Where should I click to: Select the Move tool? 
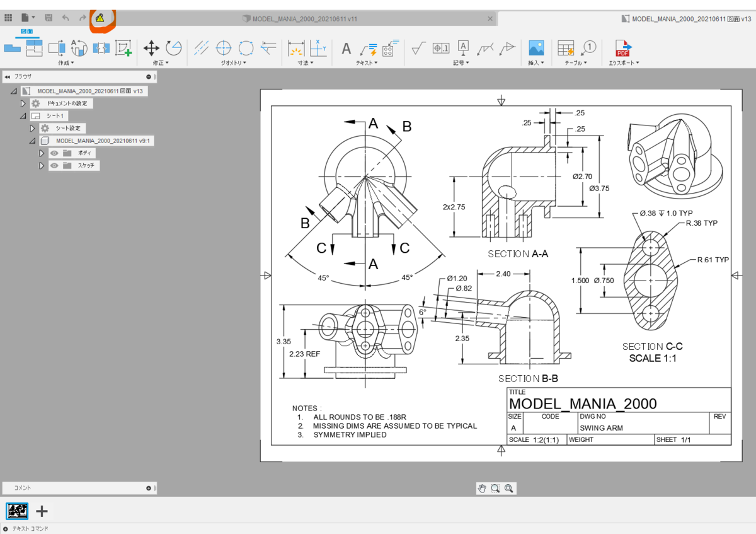pyautogui.click(x=151, y=47)
